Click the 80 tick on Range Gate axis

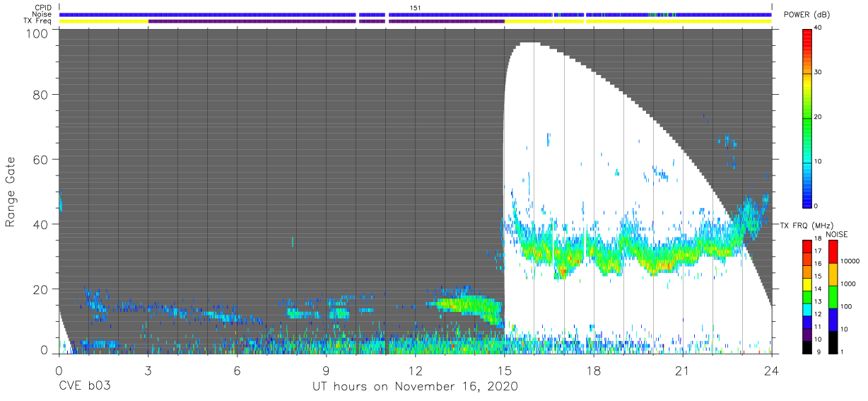40,95
